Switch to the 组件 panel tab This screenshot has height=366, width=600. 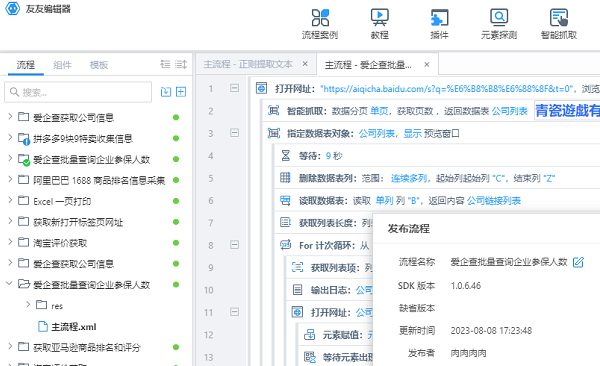[62, 65]
